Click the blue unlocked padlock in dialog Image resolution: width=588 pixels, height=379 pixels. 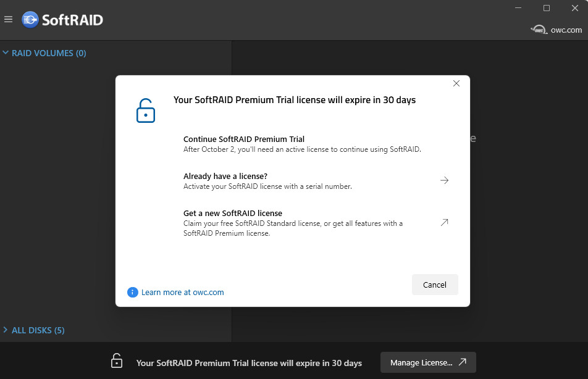click(x=146, y=110)
